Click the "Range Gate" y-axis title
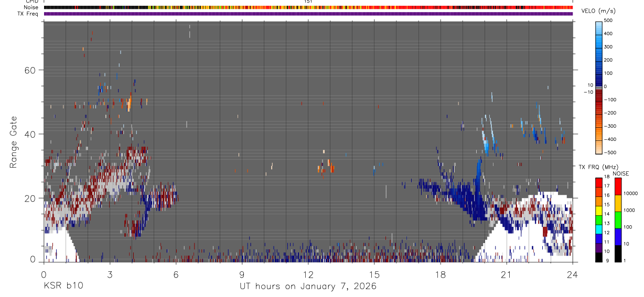Screen dimensions: 644x297 click(13, 142)
